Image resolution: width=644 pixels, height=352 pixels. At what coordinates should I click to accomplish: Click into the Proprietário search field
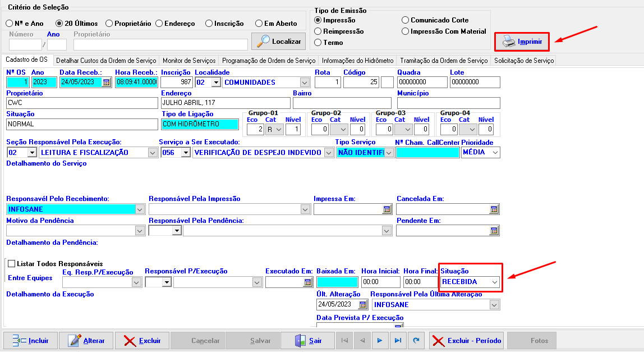pos(160,44)
